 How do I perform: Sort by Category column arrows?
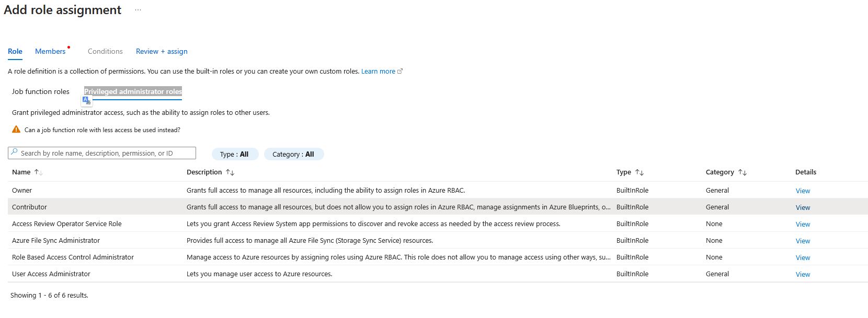click(x=743, y=172)
